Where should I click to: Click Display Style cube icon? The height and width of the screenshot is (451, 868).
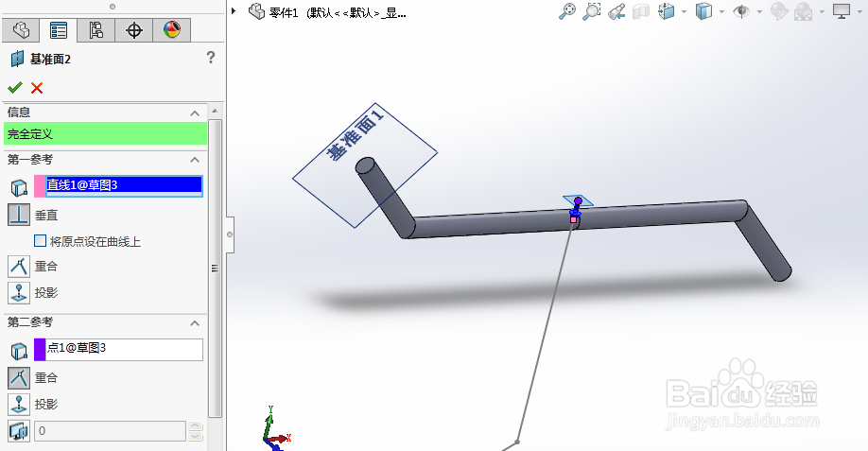point(703,11)
